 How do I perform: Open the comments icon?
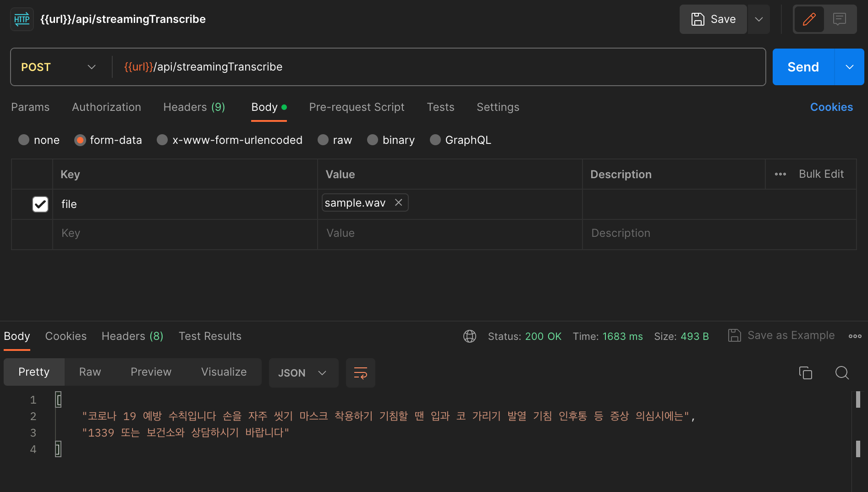click(x=840, y=19)
